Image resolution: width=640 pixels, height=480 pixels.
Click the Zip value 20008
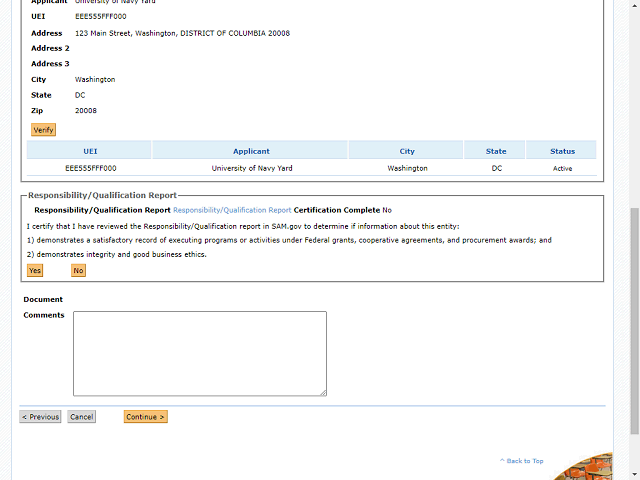(86, 111)
